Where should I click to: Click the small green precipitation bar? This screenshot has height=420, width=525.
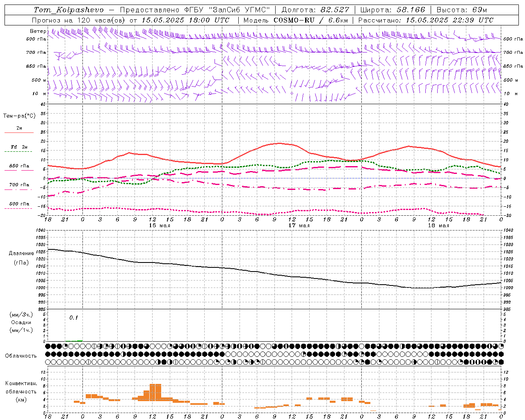click(80, 340)
